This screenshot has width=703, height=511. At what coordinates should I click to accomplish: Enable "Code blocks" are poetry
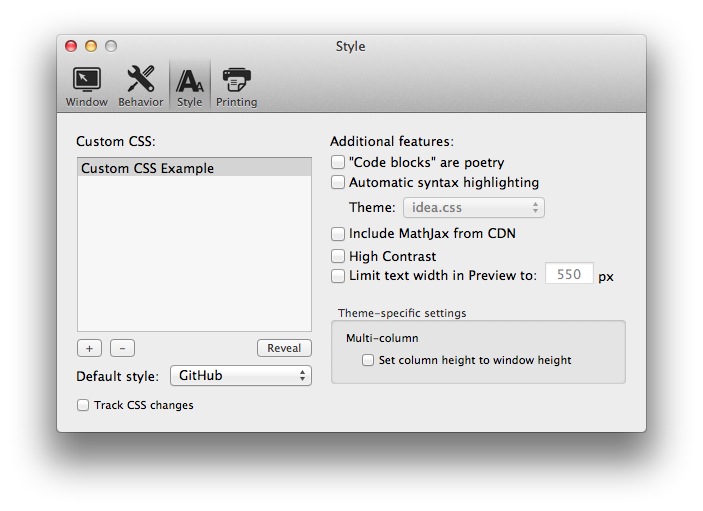pyautogui.click(x=338, y=162)
